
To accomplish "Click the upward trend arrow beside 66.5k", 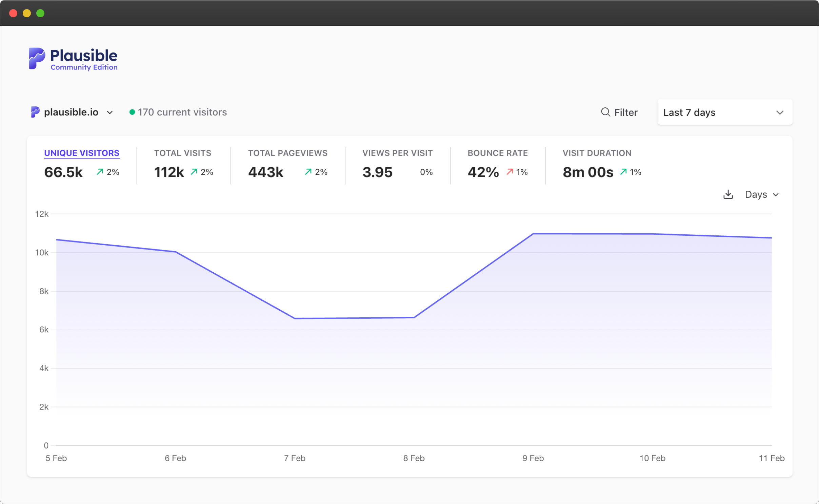I will point(99,172).
